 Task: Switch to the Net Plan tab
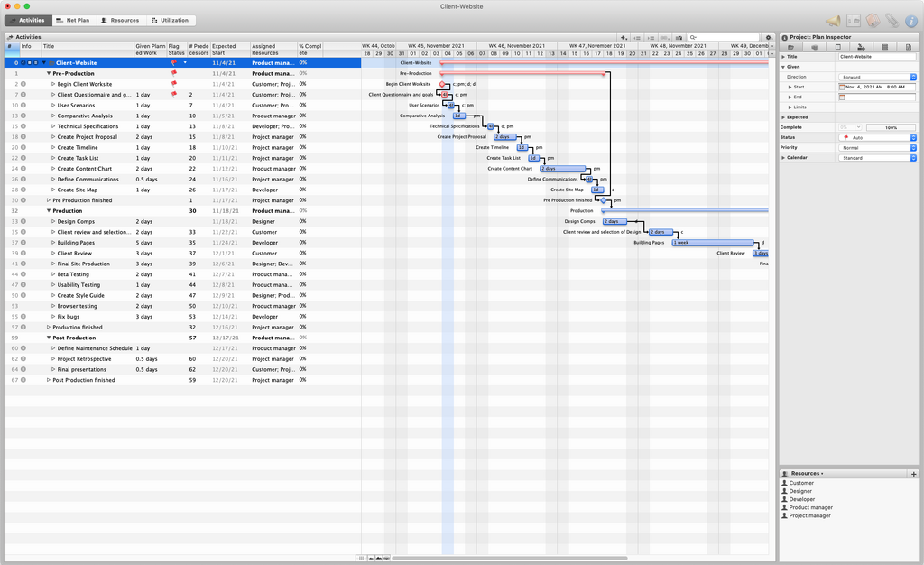coord(72,20)
